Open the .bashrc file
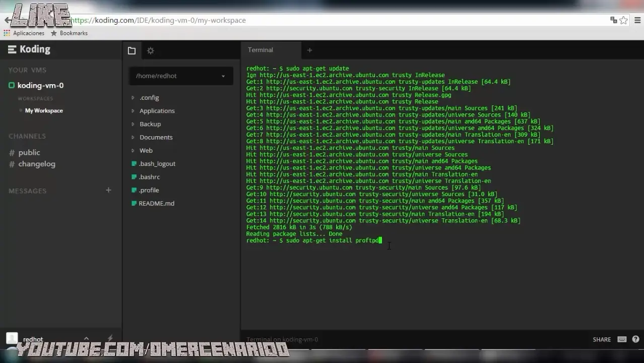The height and width of the screenshot is (363, 644). 150,176
